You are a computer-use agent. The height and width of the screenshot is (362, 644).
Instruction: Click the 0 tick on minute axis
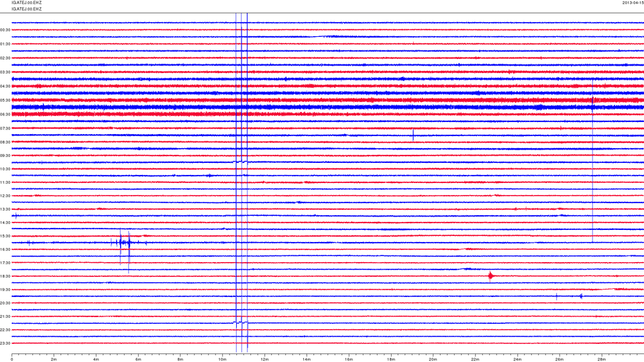(x=12, y=359)
